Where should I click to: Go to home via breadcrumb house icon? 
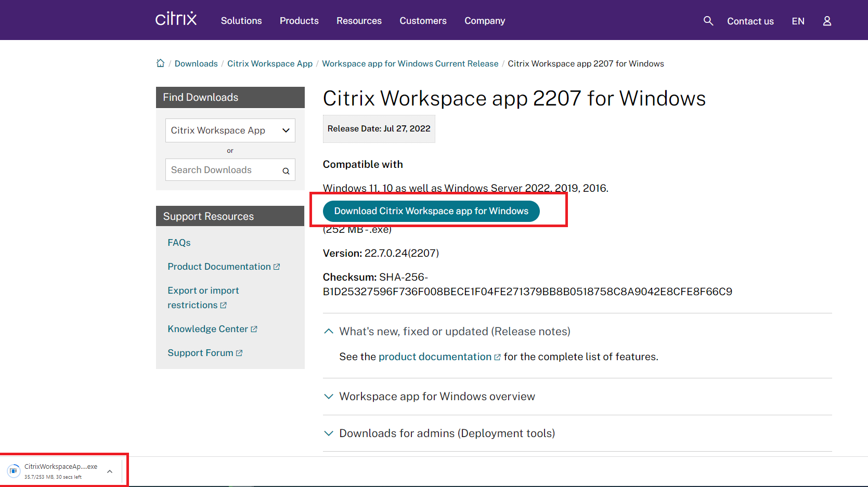point(160,63)
